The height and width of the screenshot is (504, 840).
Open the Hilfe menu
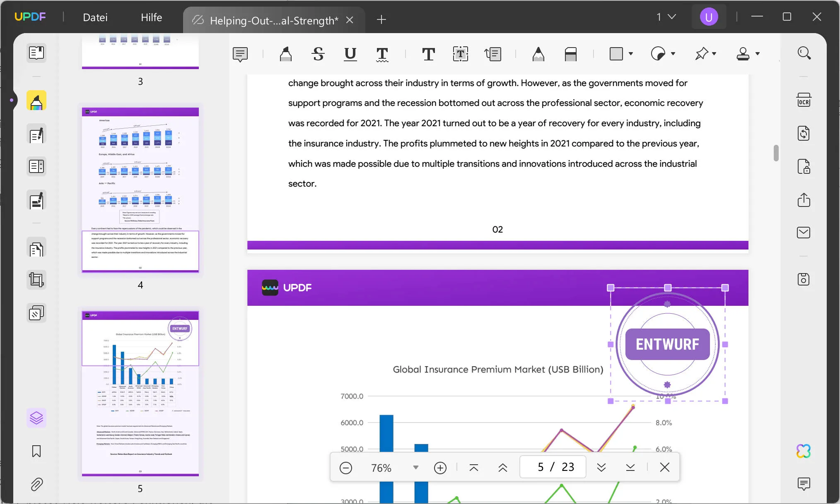[151, 17]
